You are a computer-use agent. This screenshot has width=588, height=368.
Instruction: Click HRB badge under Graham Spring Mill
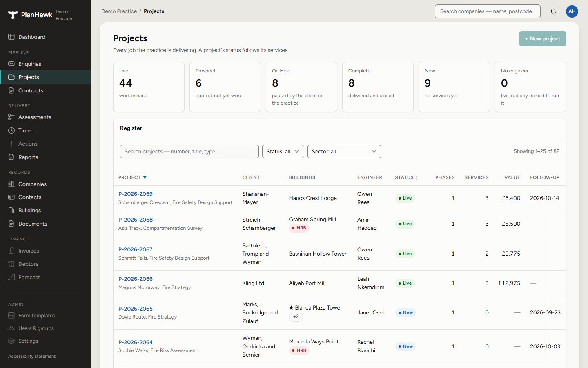pyautogui.click(x=299, y=228)
